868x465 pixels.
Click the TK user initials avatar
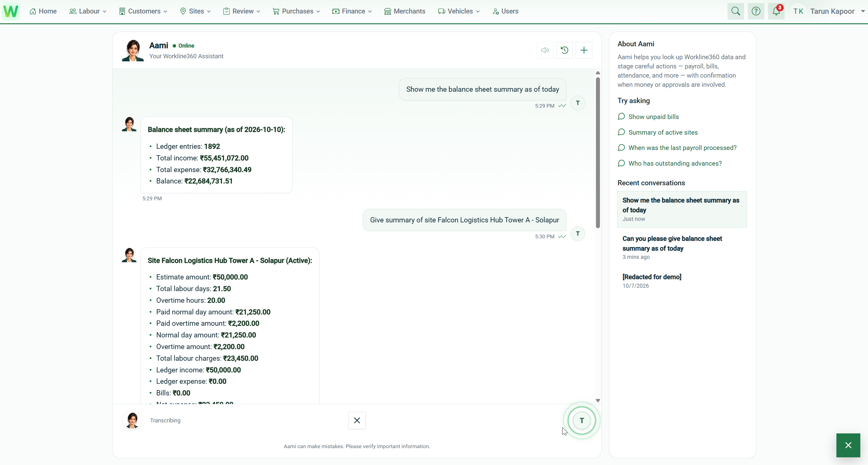[x=798, y=11]
